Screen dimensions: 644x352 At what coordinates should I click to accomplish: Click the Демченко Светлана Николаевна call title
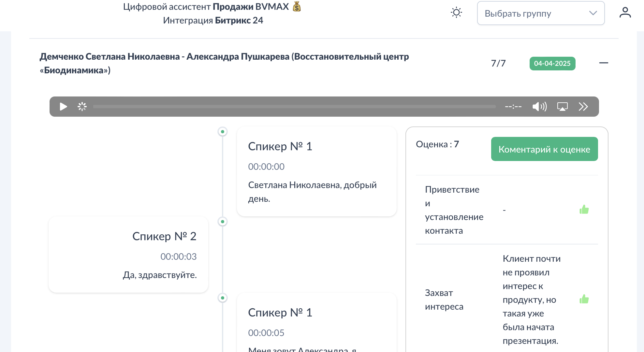click(224, 63)
